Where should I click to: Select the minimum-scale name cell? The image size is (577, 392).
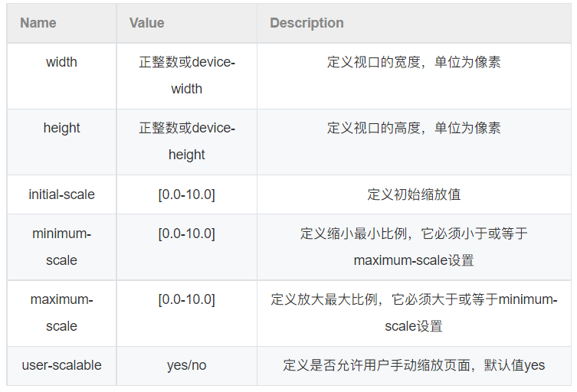(x=61, y=247)
